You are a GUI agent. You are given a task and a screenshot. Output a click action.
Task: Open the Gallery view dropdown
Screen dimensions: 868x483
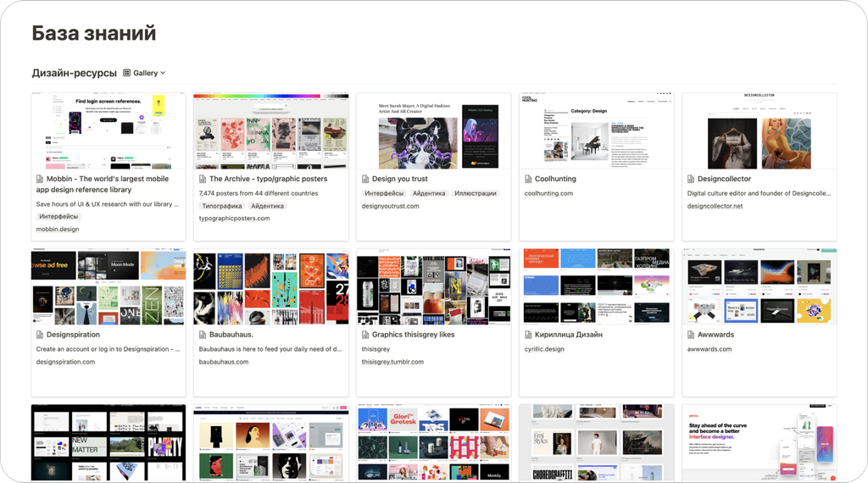click(x=144, y=73)
